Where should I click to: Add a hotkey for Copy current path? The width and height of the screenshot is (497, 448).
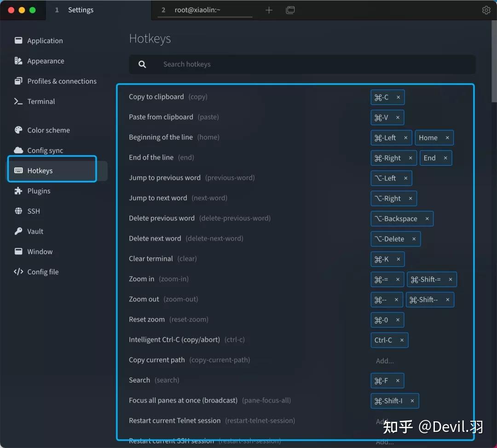385,361
